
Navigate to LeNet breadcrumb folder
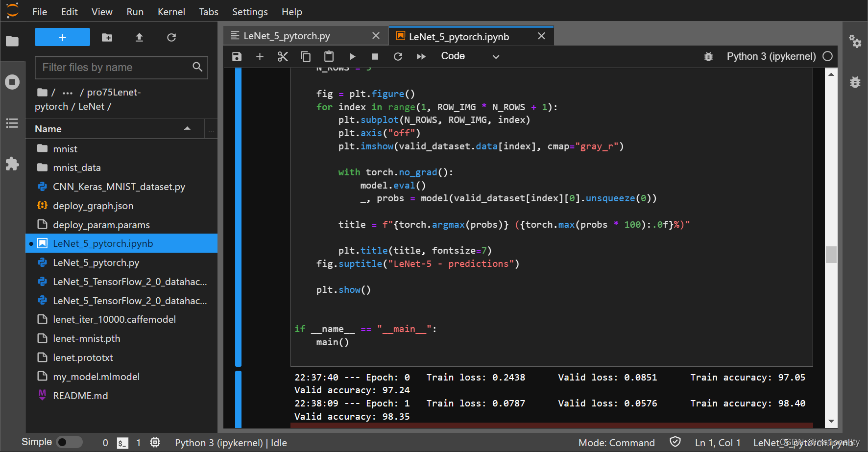coord(91,106)
